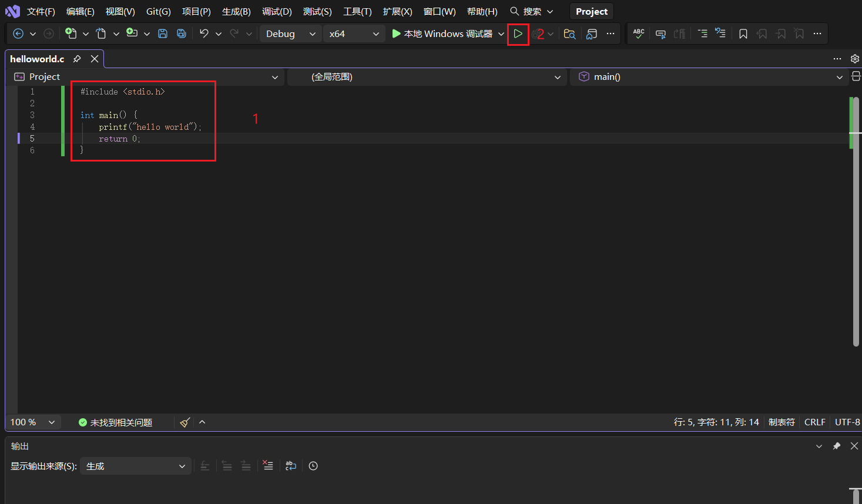Expand the debugger target dropdown arrow

click(x=501, y=34)
